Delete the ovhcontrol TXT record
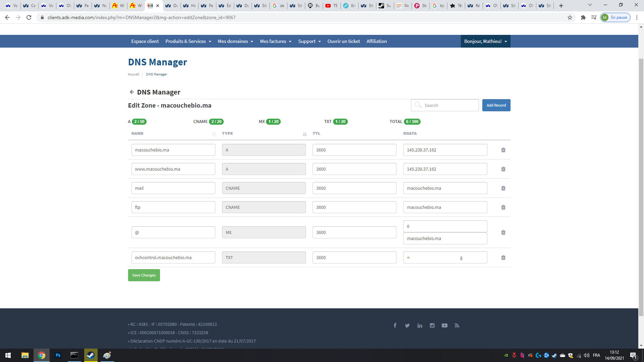The height and width of the screenshot is (362, 644). 503,258
